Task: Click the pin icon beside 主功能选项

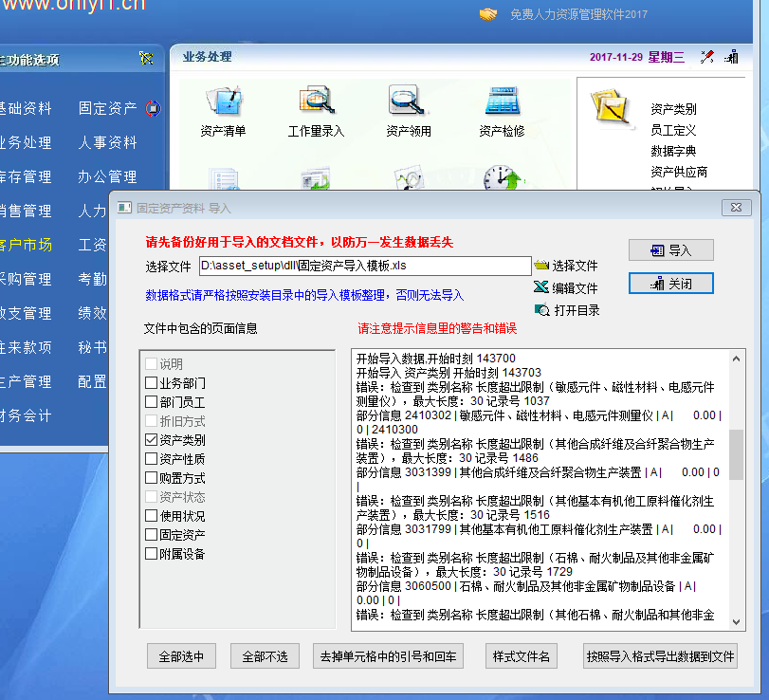Action: pos(145,59)
